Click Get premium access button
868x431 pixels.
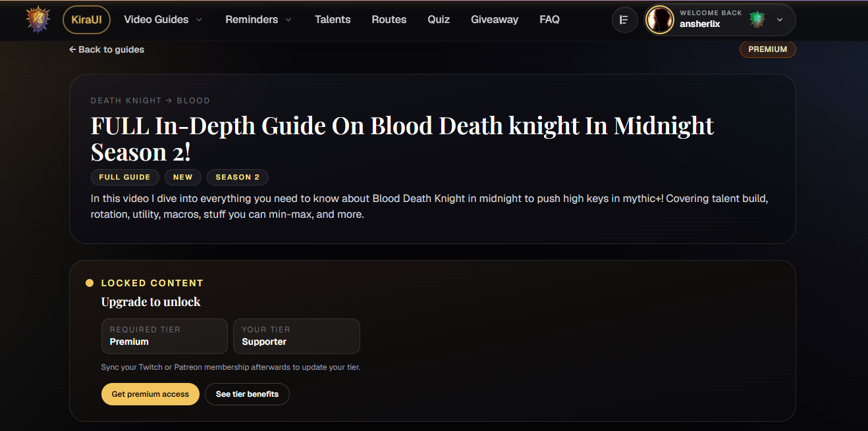click(x=150, y=394)
